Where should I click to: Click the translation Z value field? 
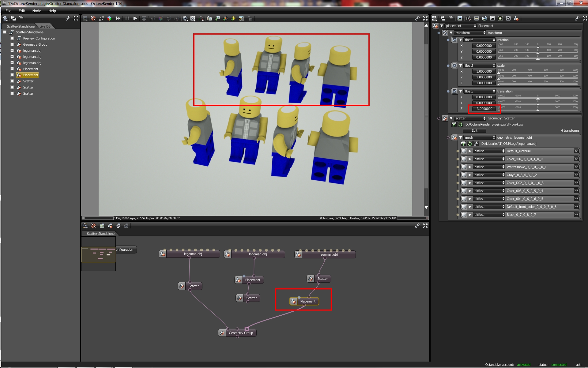point(484,109)
